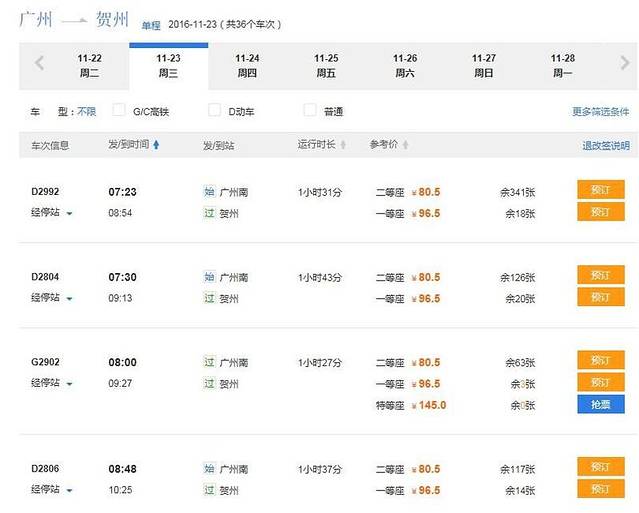
Task: Click the previous dates left arrow
Action: [39, 64]
